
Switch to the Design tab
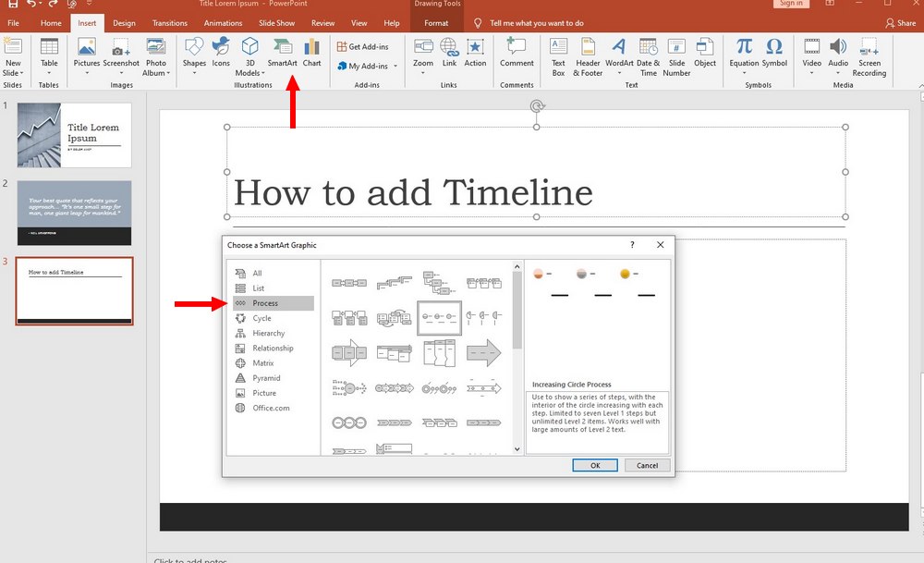click(x=124, y=23)
